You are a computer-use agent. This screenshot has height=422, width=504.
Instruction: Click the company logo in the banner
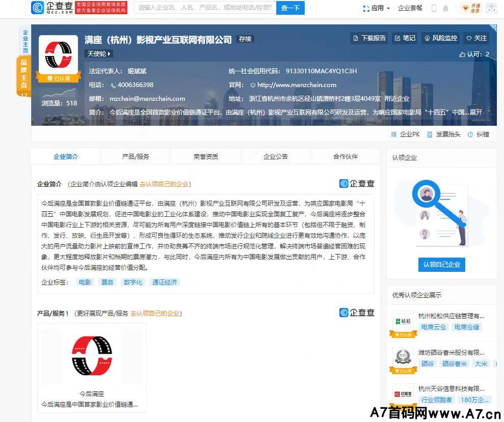pos(58,55)
